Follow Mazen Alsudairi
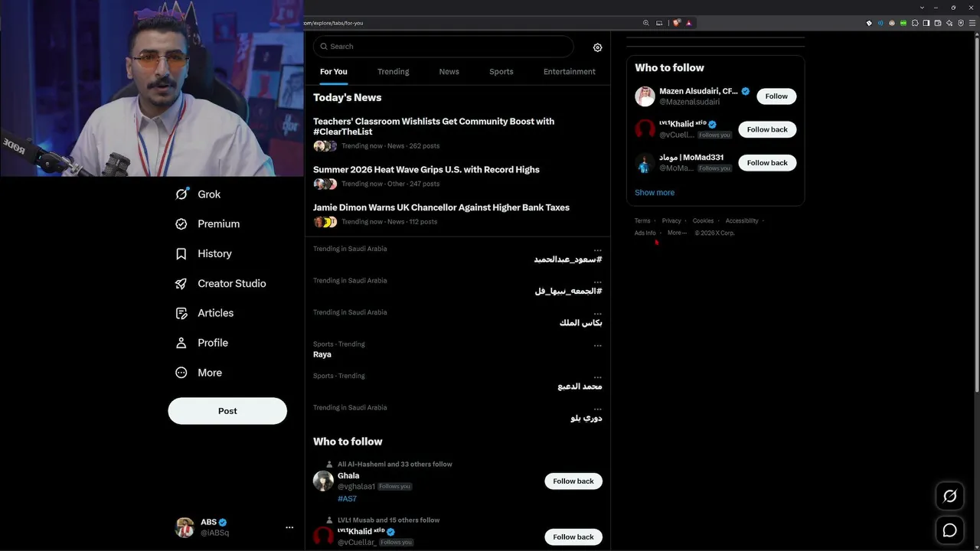Viewport: 980px width, 551px height. pos(776,96)
